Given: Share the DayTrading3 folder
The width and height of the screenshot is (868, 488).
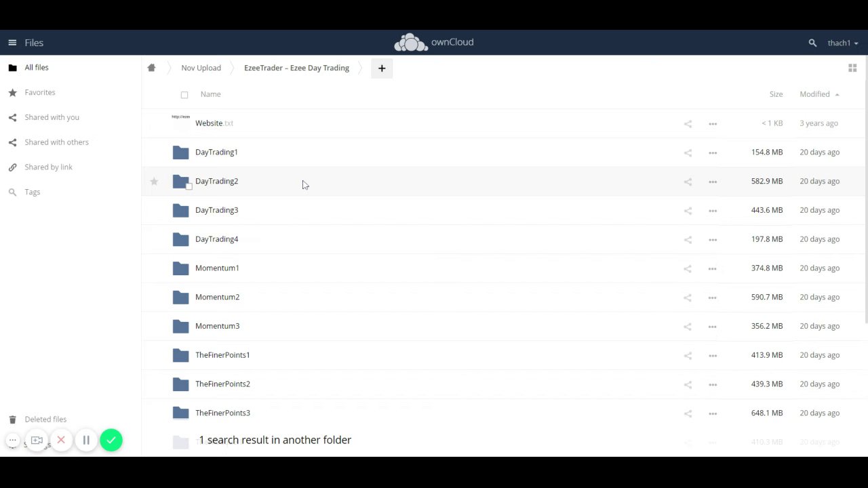Looking at the screenshot, I should 688,211.
